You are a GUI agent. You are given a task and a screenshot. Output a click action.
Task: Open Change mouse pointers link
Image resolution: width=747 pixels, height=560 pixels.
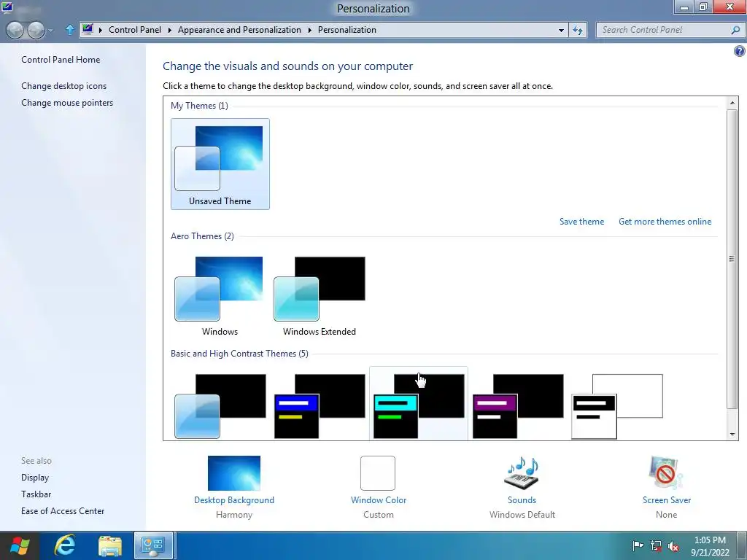pos(67,102)
